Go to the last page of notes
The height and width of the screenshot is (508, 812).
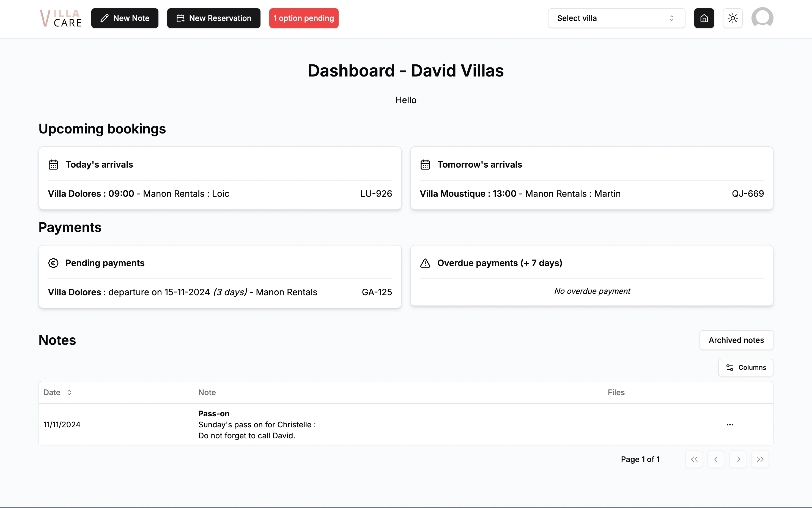[760, 459]
